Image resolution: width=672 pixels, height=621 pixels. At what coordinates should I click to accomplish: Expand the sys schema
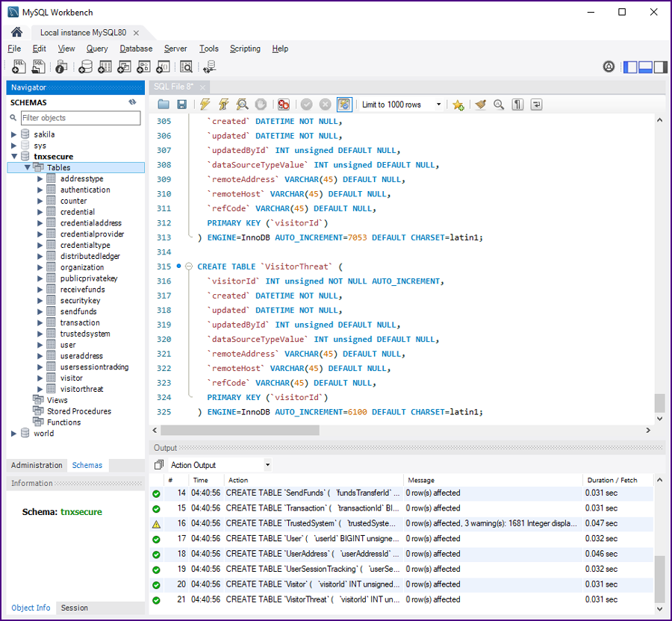click(13, 146)
